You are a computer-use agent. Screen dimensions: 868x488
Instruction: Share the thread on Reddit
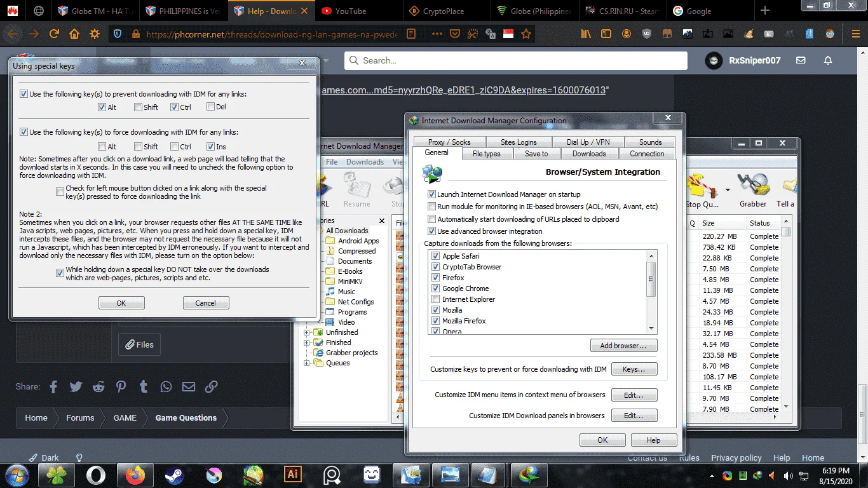pos(98,386)
